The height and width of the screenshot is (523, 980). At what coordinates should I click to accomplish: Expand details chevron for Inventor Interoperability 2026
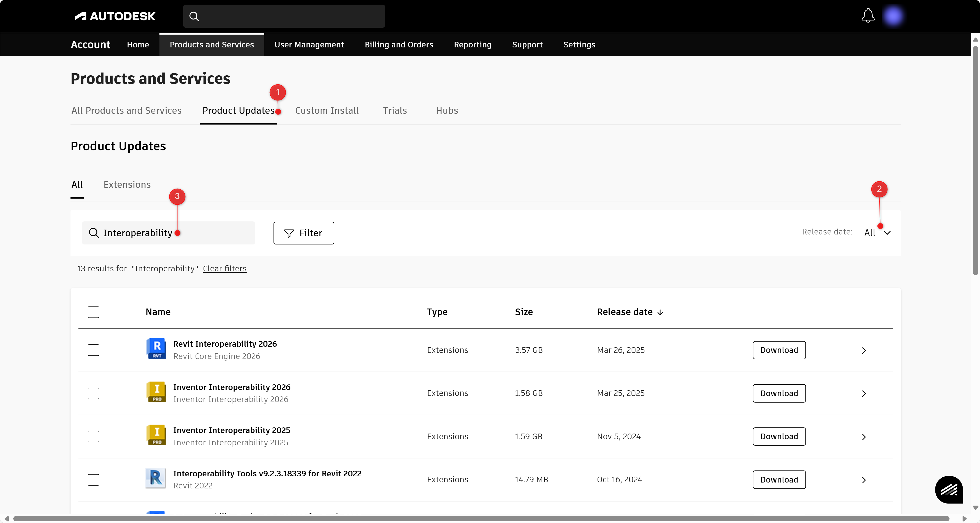coord(864,394)
